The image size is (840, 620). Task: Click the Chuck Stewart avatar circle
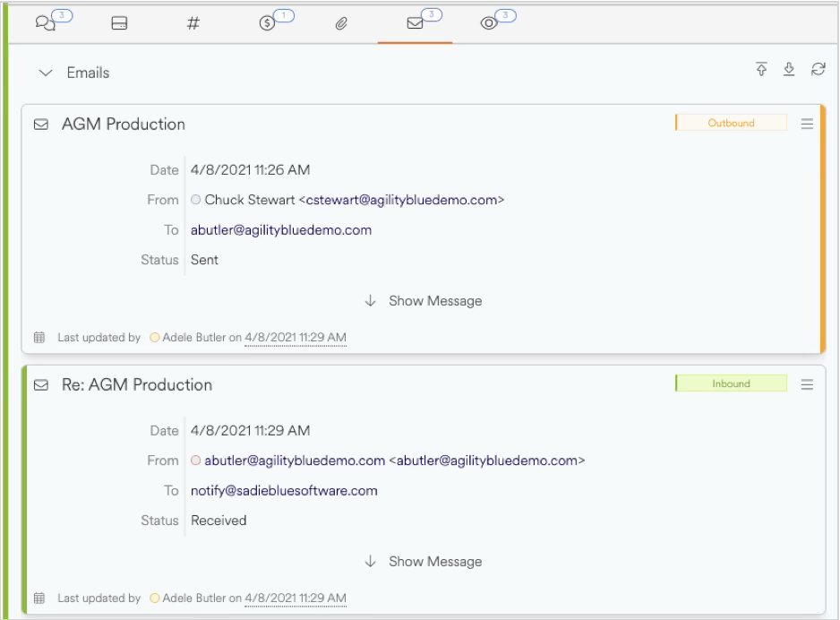[195, 199]
